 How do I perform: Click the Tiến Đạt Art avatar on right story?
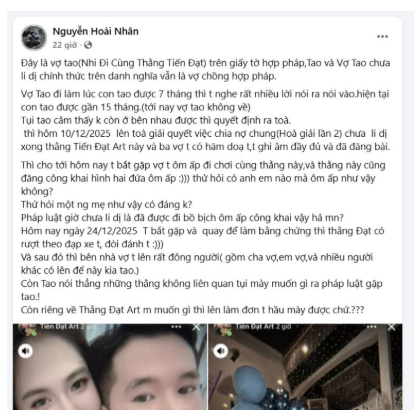tap(222, 329)
